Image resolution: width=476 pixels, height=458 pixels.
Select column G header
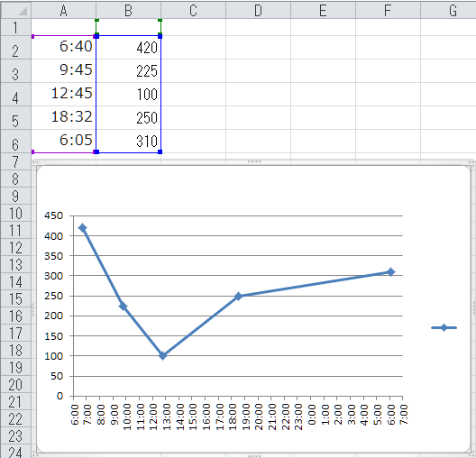tap(449, 10)
